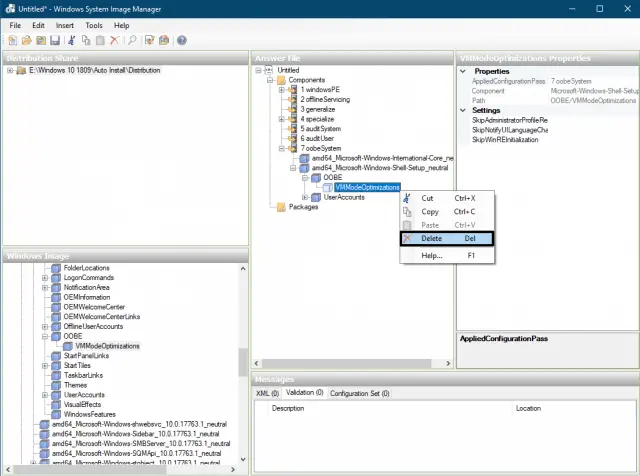This screenshot has height=476, width=640.
Task: Expand UserAccounts in the Answer File tree
Action: tap(305, 197)
